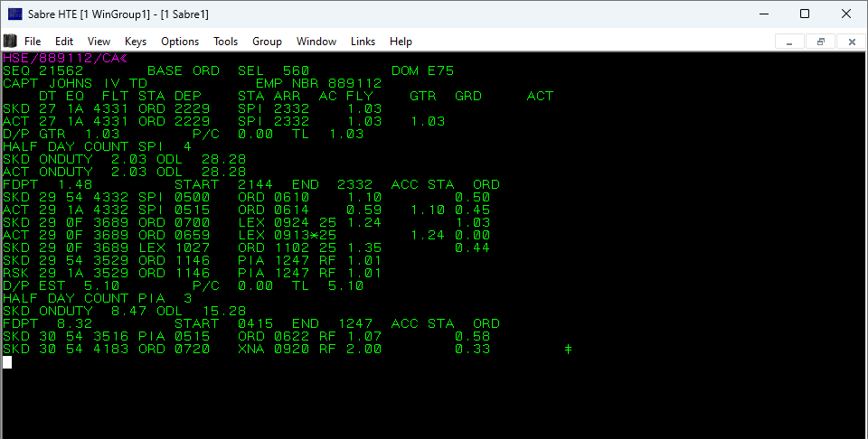Open the Group menu

tap(267, 42)
